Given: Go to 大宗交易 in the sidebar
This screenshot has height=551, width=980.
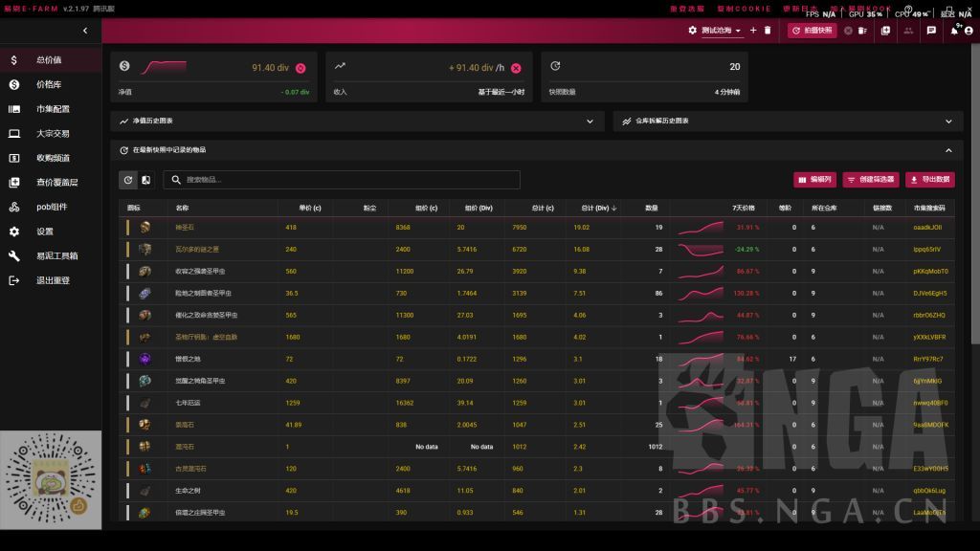Looking at the screenshot, I should pyautogui.click(x=53, y=134).
